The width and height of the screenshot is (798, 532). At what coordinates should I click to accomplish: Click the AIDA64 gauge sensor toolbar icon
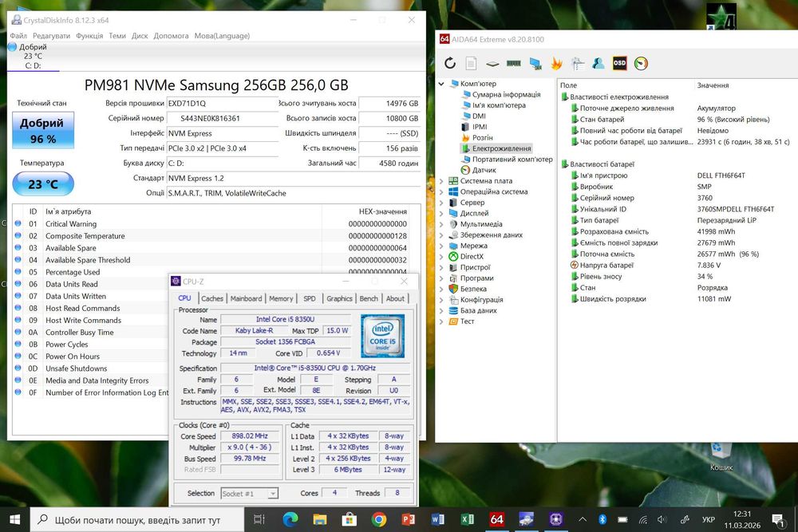point(641,63)
